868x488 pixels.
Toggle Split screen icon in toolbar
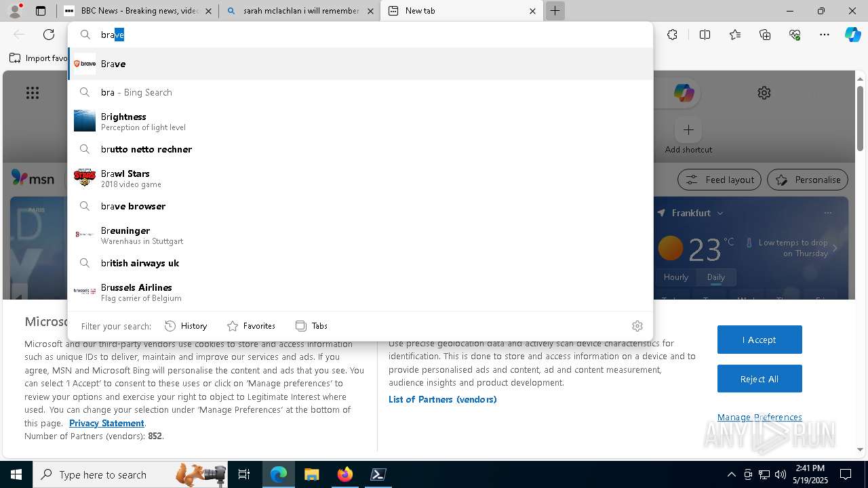click(x=705, y=35)
